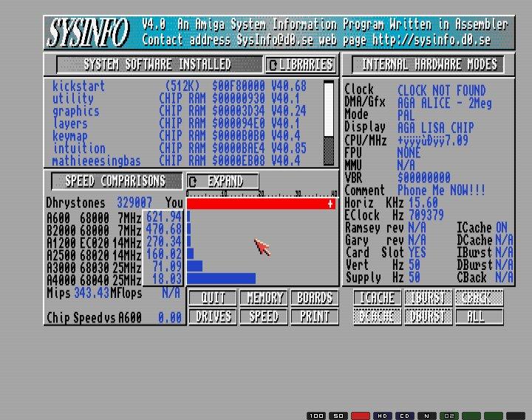Screen dimensions: 532x420
Task: Toggle the disabled DCACHE button
Action: coord(377,316)
